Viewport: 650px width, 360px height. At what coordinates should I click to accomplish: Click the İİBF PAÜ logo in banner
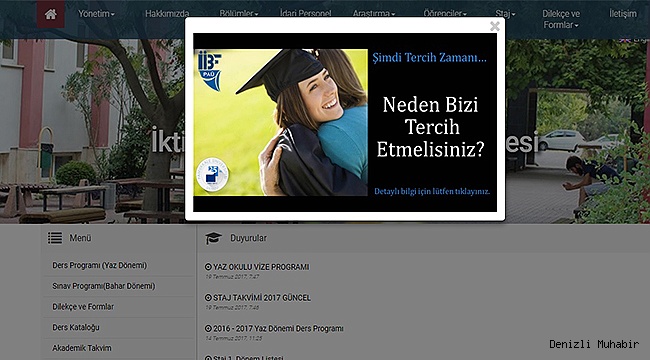pyautogui.click(x=210, y=71)
